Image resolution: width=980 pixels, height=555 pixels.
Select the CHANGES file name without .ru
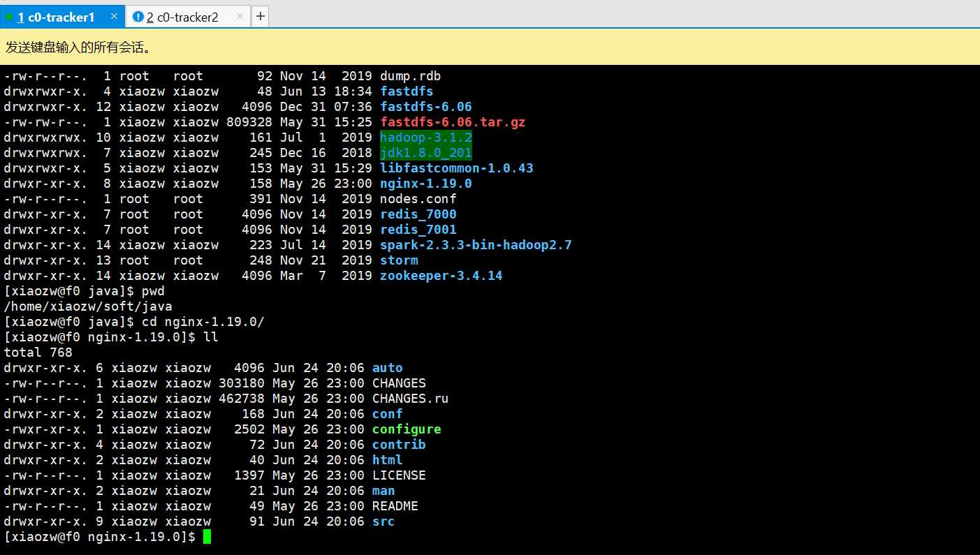(399, 383)
